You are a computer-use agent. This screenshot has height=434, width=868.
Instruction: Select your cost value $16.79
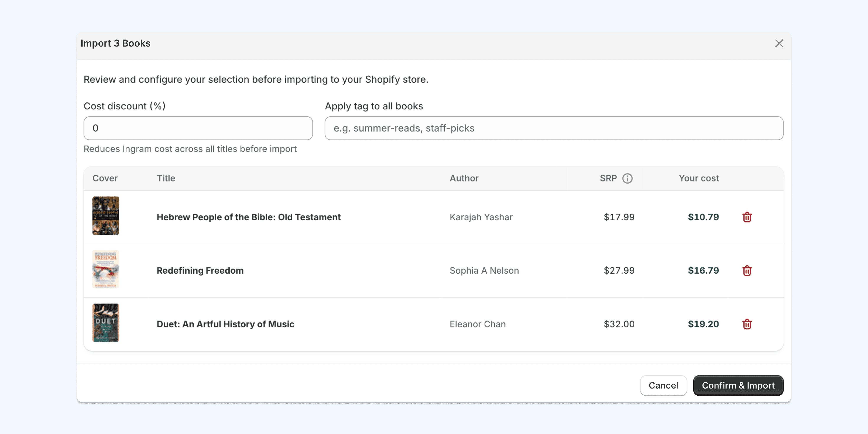(703, 271)
